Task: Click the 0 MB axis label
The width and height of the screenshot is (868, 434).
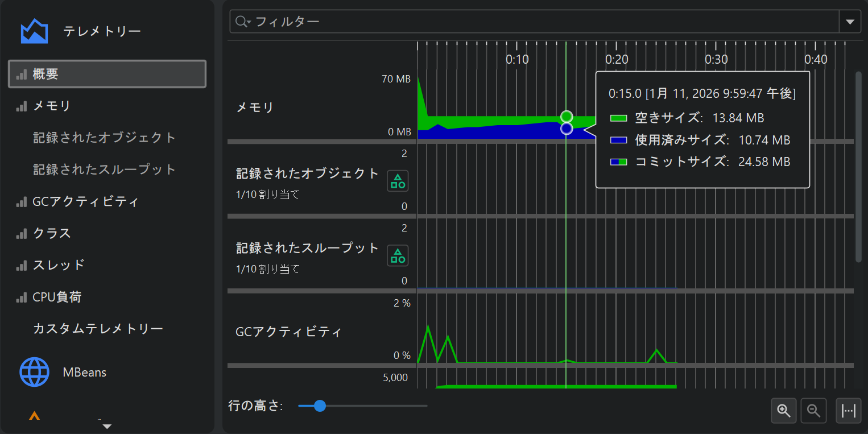Action: point(399,132)
